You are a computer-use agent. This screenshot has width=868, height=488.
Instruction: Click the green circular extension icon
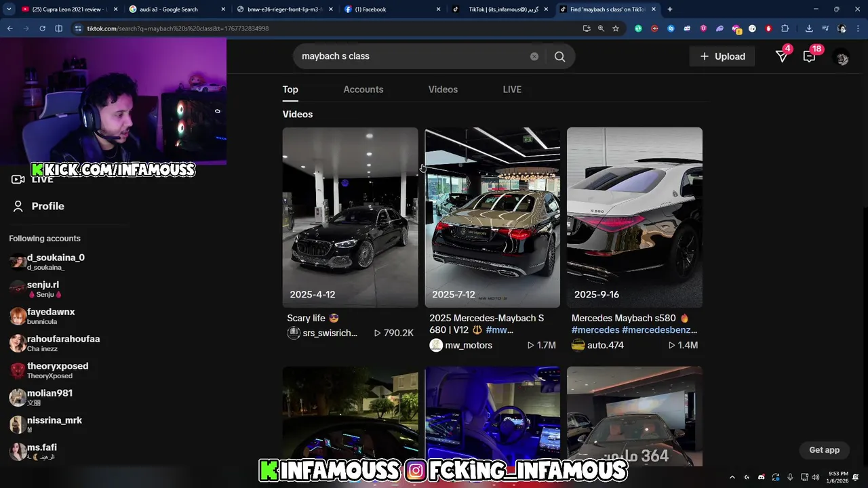[x=638, y=28]
